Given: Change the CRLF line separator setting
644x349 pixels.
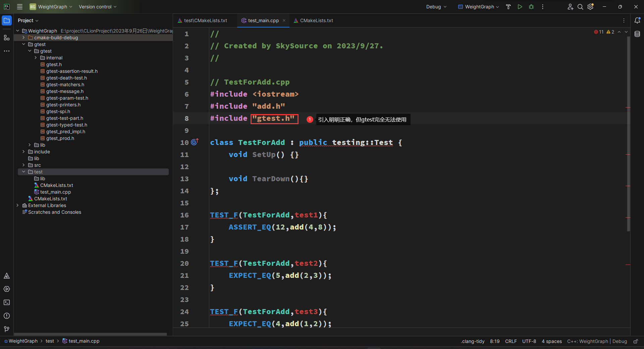Looking at the screenshot, I should point(511,341).
